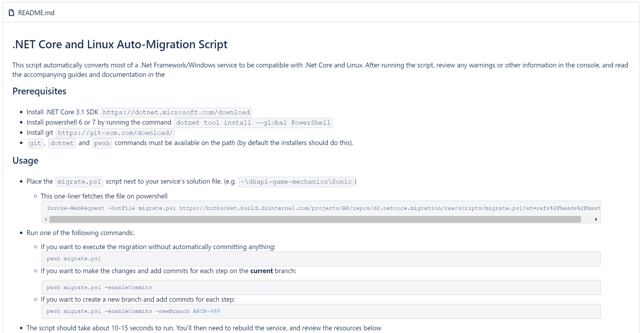Click the Usage heading
Screen dimensions: 644x333
(x=25, y=161)
